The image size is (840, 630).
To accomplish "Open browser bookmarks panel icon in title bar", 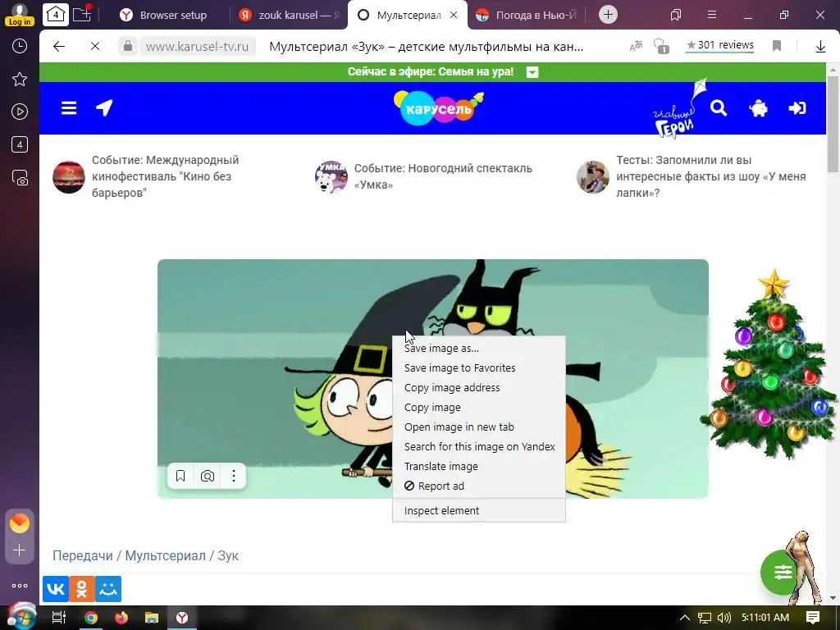I will click(x=676, y=15).
